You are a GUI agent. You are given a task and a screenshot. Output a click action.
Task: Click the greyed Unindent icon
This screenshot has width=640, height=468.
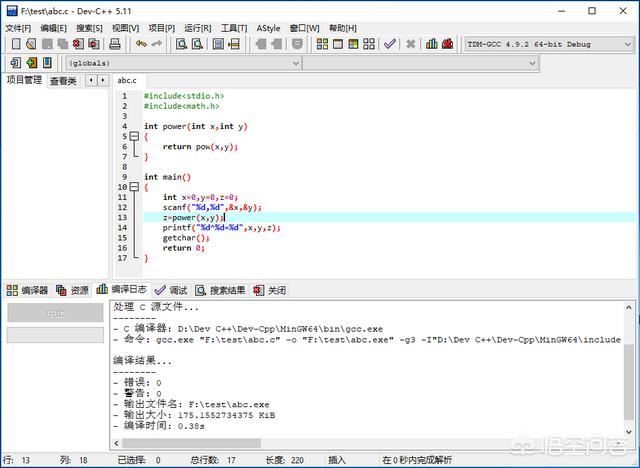276,44
